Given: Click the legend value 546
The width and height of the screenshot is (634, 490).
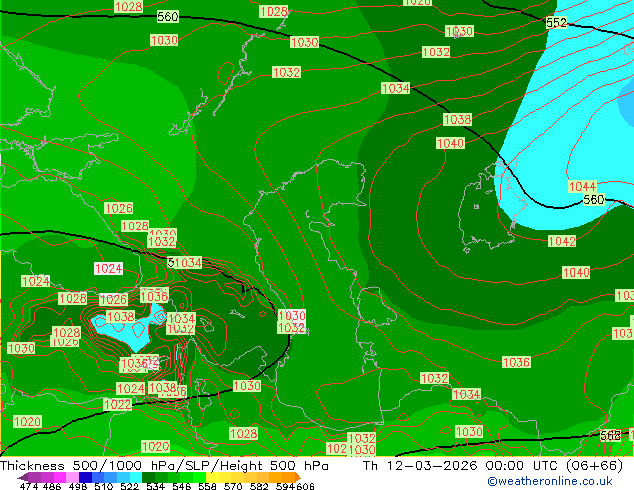Looking at the screenshot, I should 182,486.
